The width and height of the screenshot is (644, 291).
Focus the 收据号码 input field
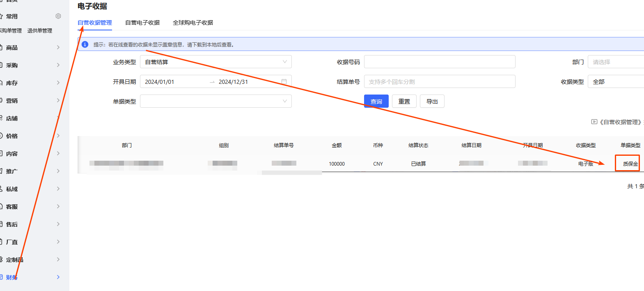tap(439, 62)
